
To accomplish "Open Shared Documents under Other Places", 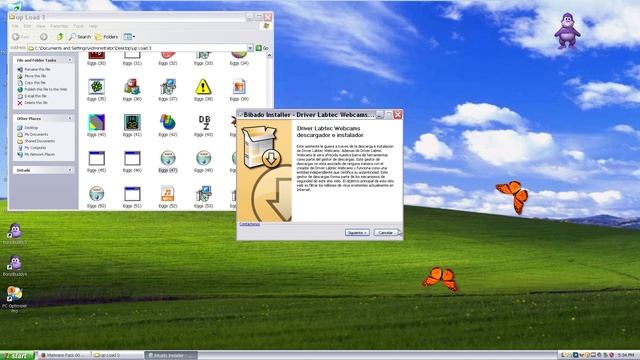I will [x=36, y=141].
